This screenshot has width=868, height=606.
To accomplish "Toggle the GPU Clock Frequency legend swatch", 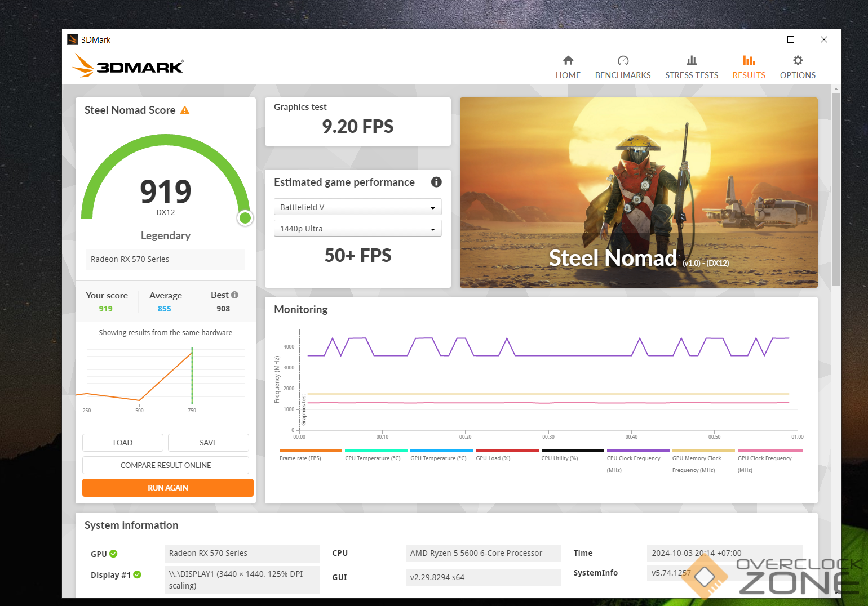I will pos(770,451).
